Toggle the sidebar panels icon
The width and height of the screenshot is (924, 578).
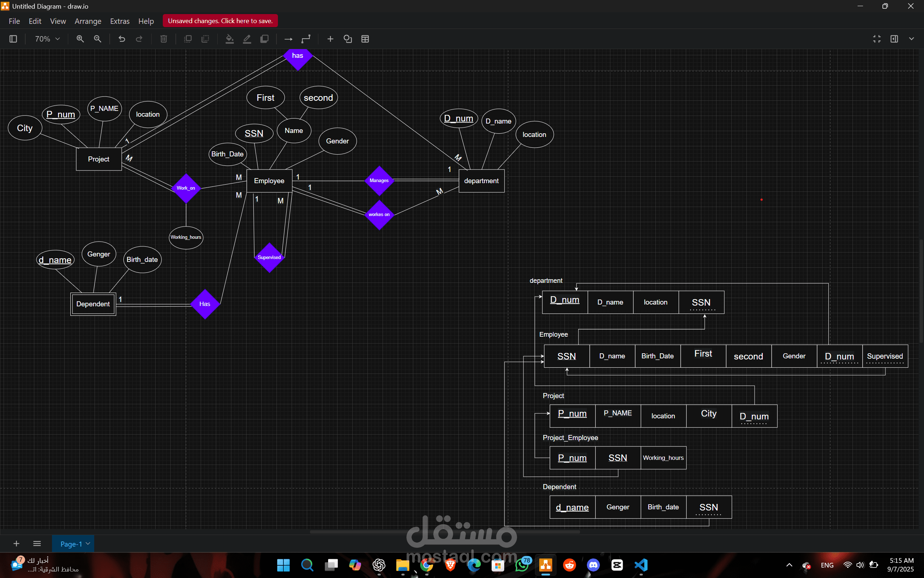(13, 39)
